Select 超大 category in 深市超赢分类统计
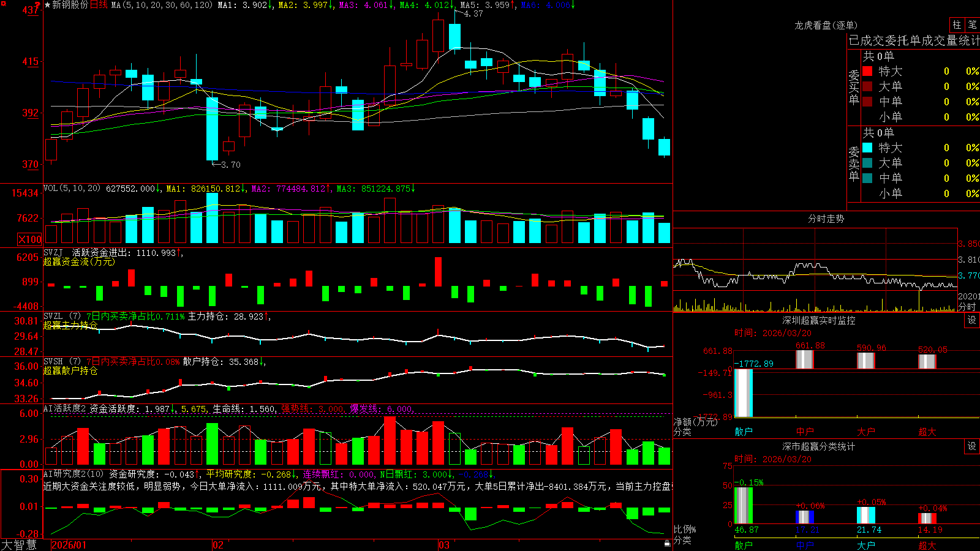This screenshot has width=980, height=551. pos(927,545)
